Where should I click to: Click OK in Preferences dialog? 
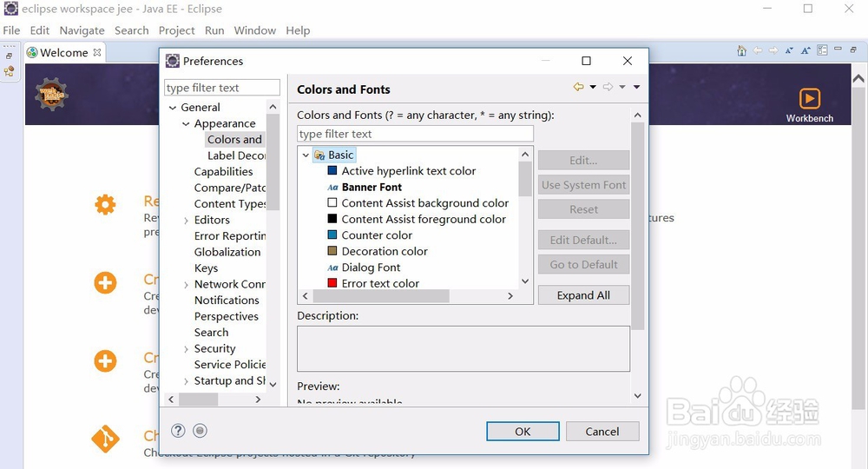coord(523,432)
